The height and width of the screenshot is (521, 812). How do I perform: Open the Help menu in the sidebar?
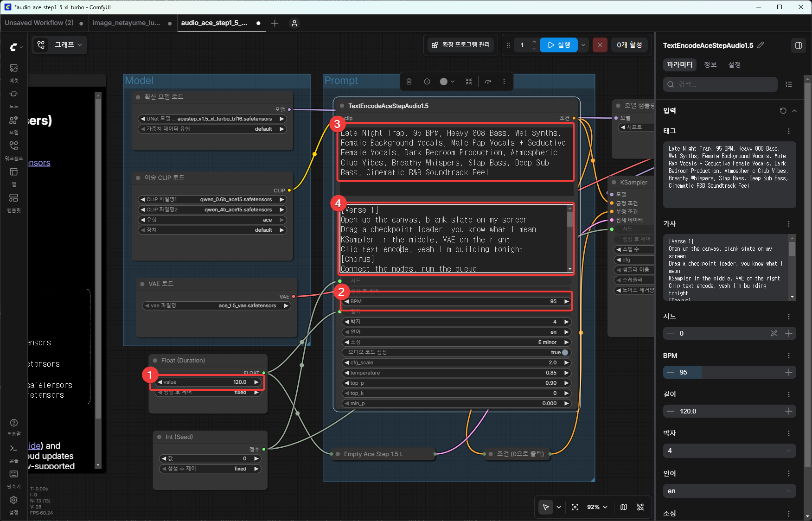tap(14, 427)
